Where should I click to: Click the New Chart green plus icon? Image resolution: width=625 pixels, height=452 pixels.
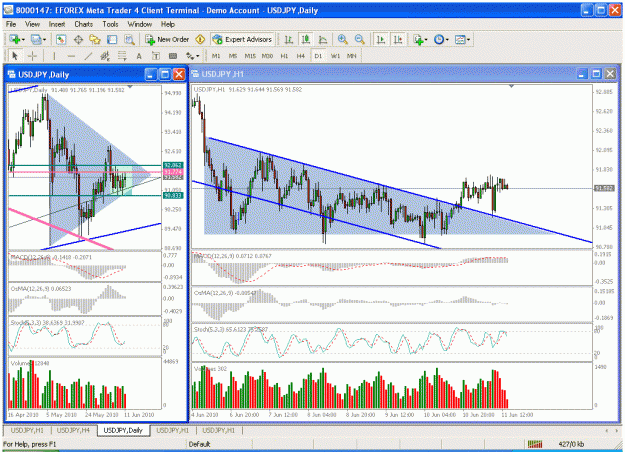coord(15,39)
